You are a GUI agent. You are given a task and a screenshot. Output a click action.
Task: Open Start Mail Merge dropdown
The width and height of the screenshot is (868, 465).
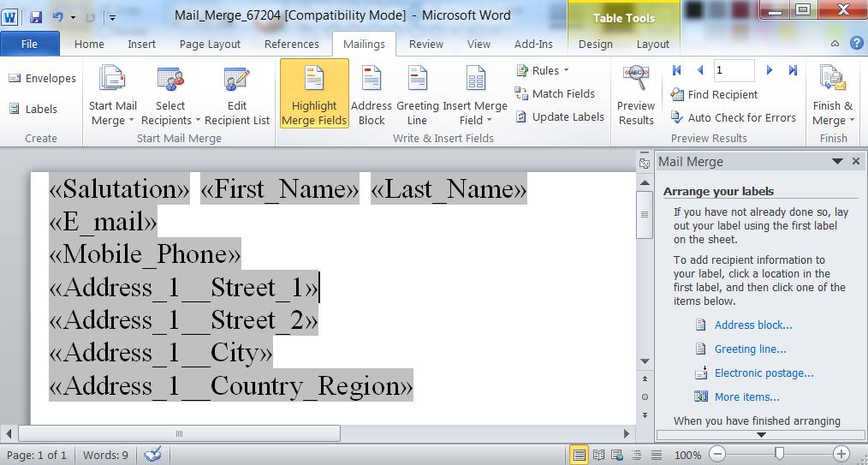pyautogui.click(x=112, y=94)
